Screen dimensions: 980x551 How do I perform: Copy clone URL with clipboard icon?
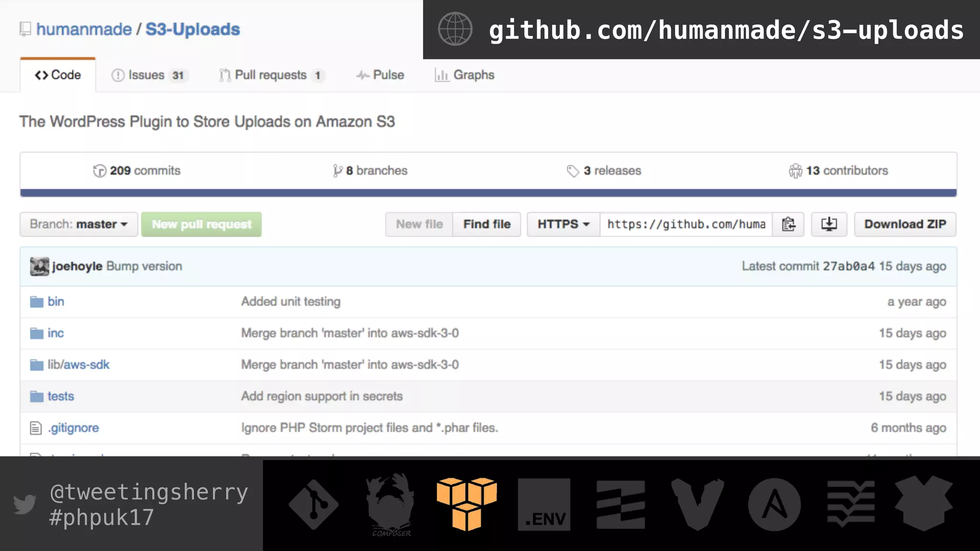tap(788, 224)
